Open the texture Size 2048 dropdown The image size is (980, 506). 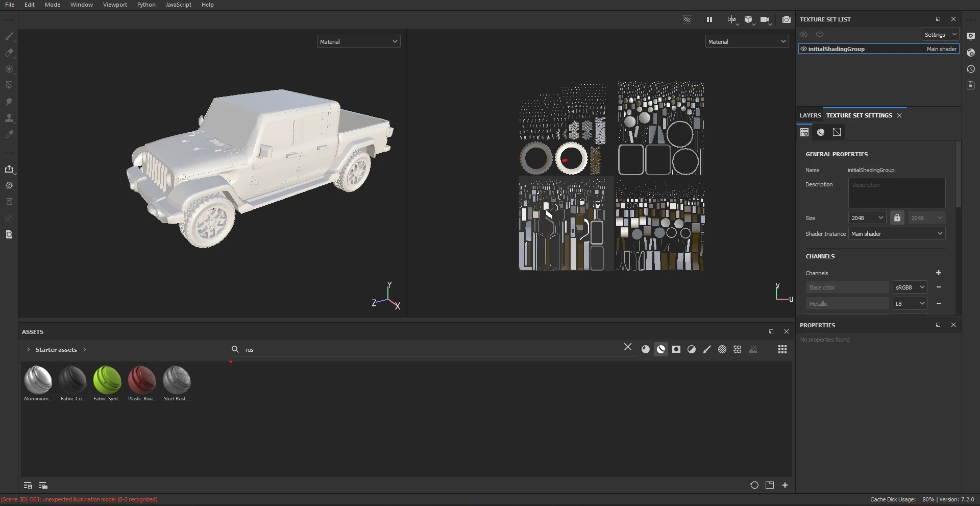point(867,218)
